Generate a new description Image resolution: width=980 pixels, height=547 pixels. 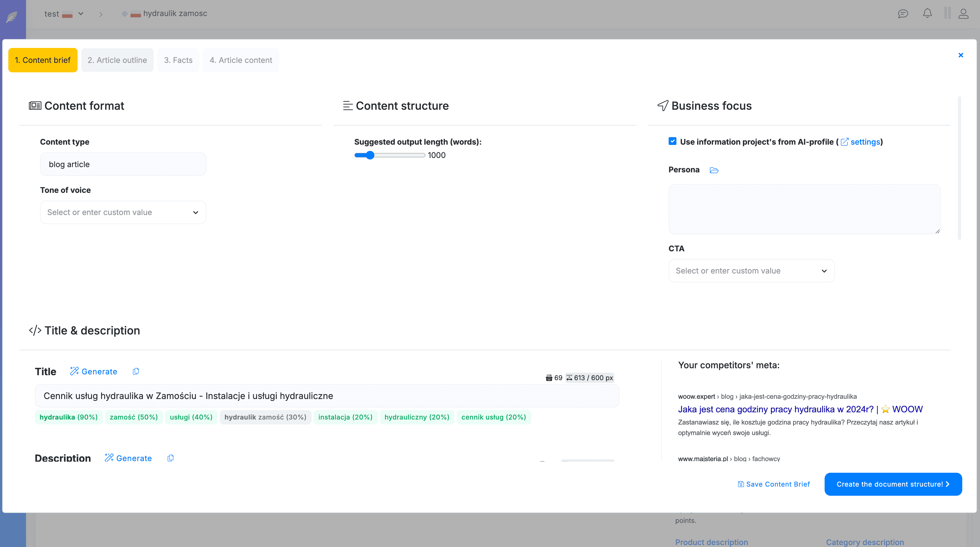coord(128,458)
